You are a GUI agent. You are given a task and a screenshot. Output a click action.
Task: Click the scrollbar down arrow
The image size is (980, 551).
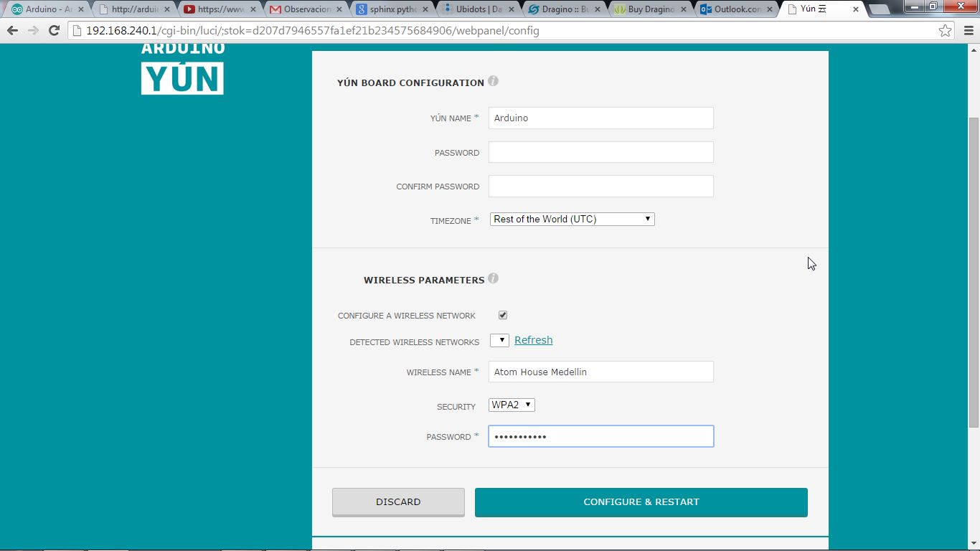coord(974,545)
